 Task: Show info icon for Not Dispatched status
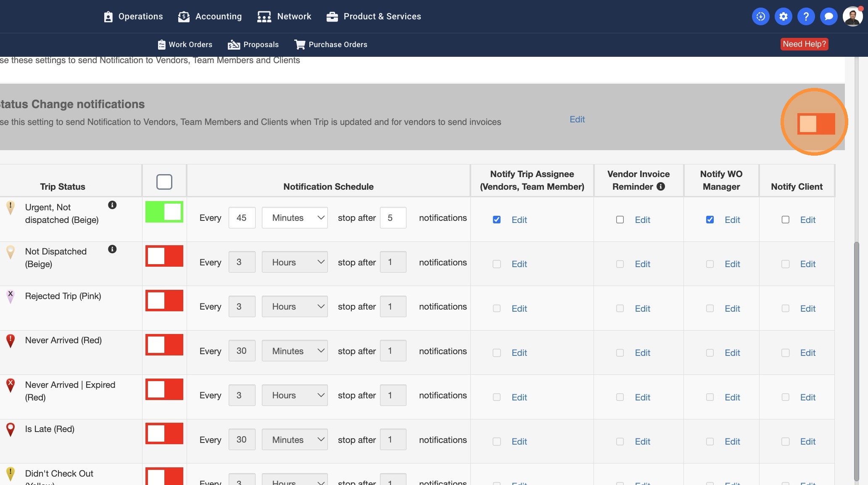(x=112, y=249)
